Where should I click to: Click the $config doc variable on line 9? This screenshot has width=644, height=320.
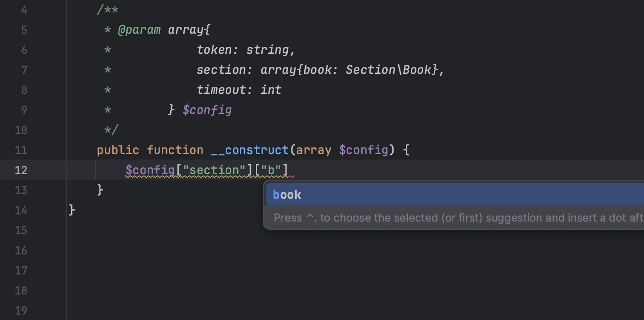pyautogui.click(x=208, y=109)
